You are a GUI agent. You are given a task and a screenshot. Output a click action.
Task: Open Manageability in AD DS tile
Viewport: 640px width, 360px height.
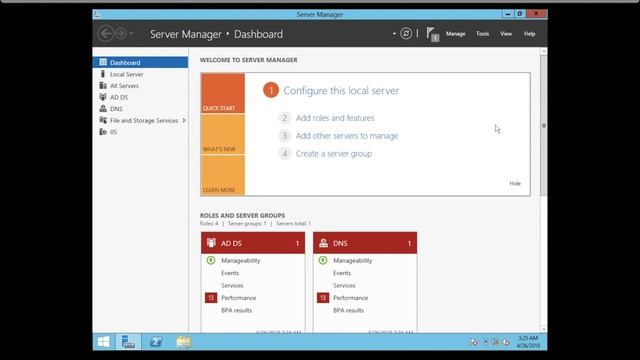240,260
